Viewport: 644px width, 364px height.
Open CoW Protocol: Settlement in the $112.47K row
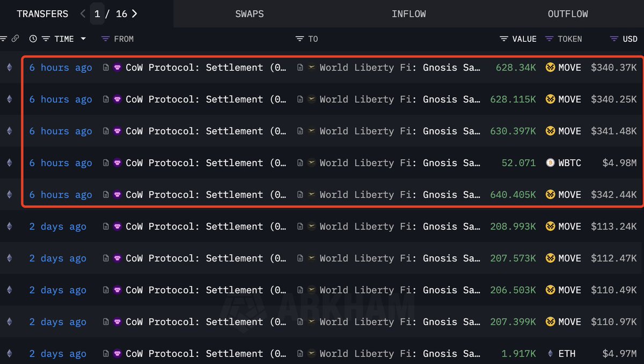coord(206,258)
